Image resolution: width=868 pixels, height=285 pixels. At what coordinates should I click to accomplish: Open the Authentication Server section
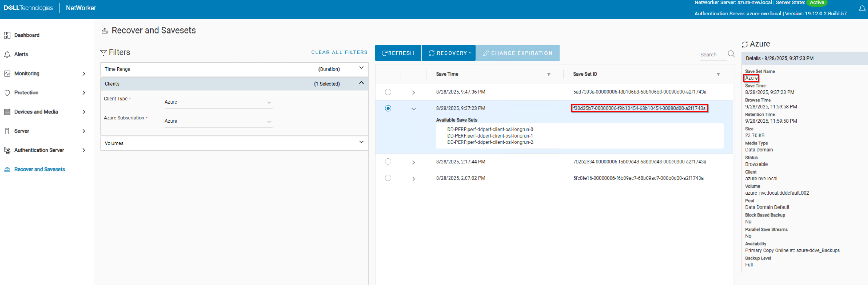click(x=39, y=150)
